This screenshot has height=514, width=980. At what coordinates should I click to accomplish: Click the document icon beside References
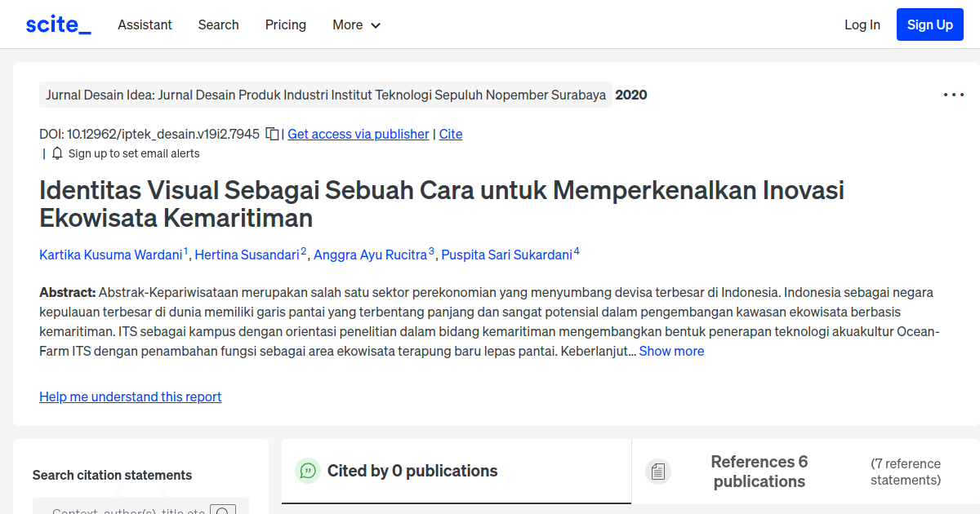tap(658, 472)
